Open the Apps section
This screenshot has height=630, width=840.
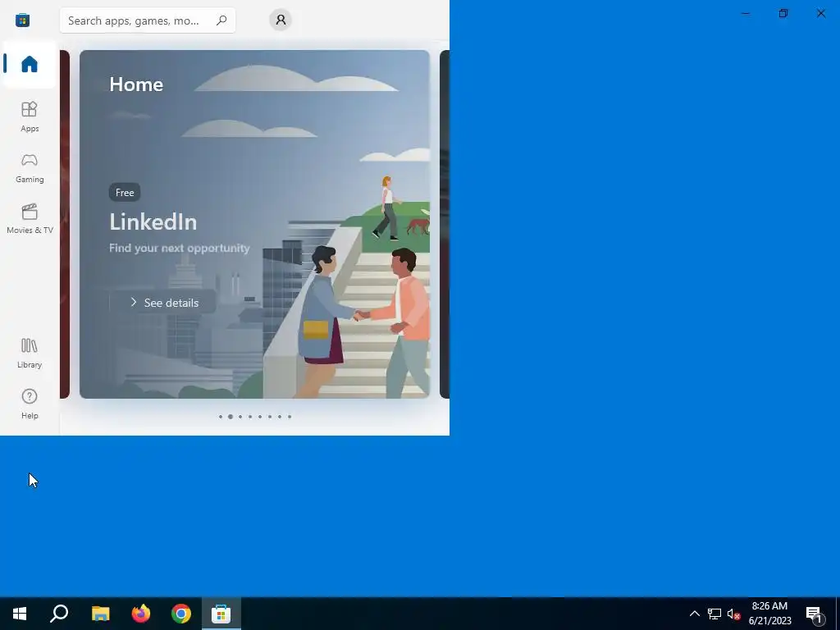coord(30,116)
